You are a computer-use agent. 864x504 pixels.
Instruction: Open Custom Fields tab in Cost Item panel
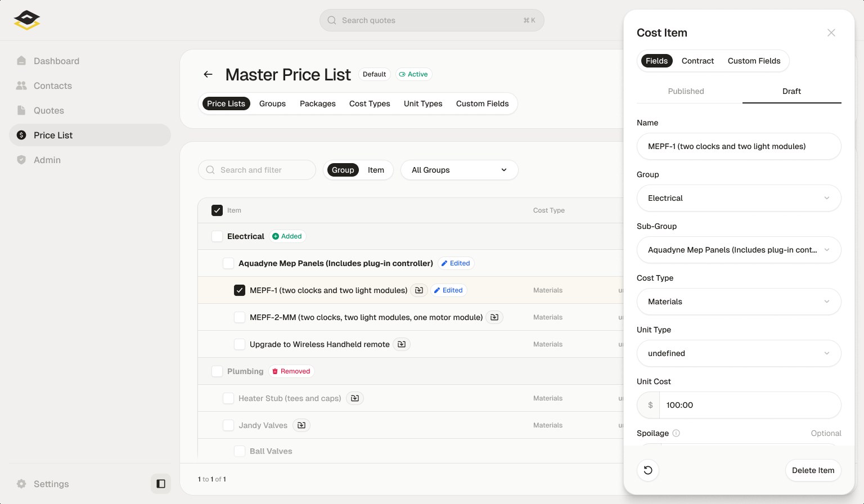(x=754, y=61)
